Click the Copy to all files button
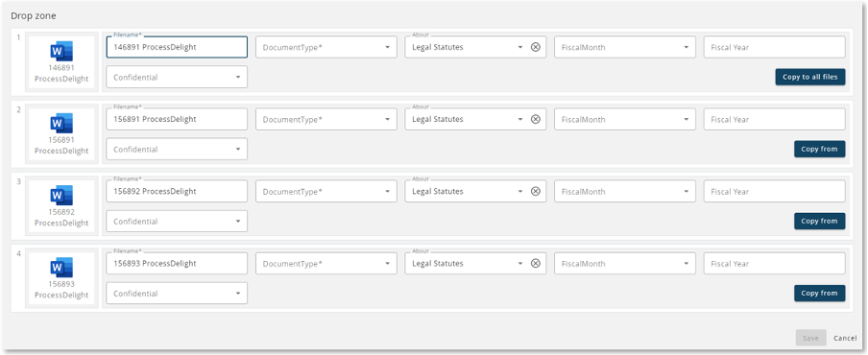 coord(809,77)
